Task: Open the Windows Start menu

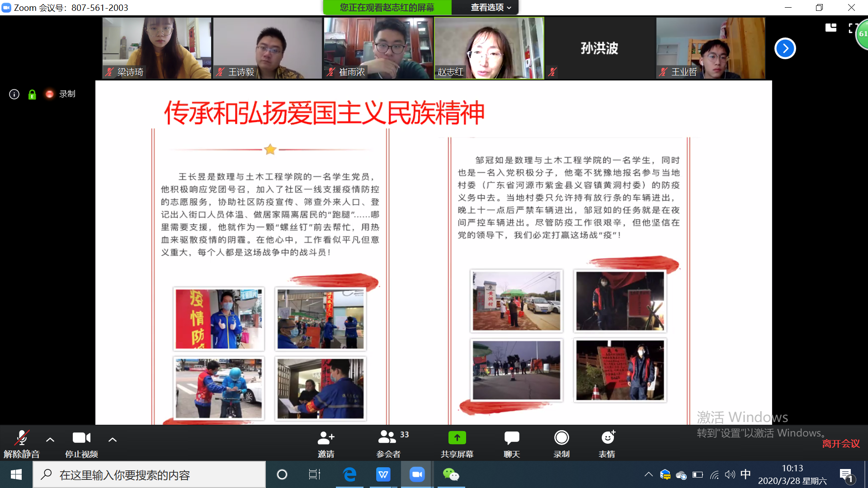Action: point(16,474)
